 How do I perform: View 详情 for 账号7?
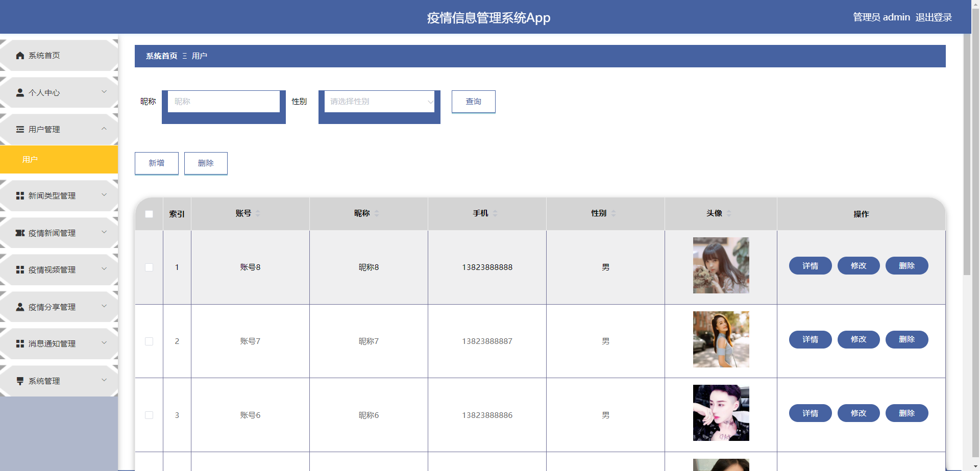point(810,339)
